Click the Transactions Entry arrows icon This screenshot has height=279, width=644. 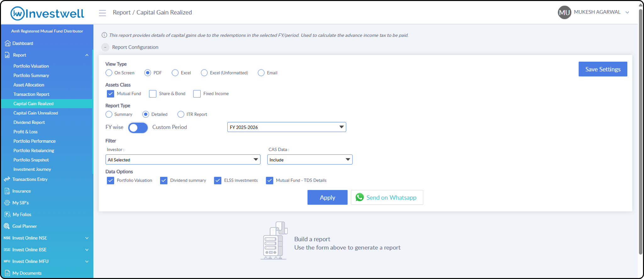7,179
